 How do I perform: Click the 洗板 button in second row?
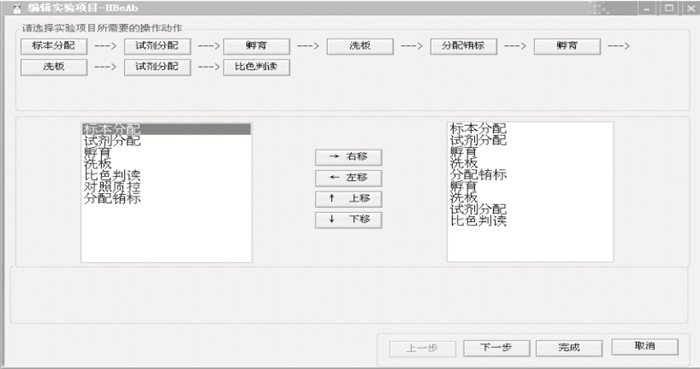click(x=54, y=67)
